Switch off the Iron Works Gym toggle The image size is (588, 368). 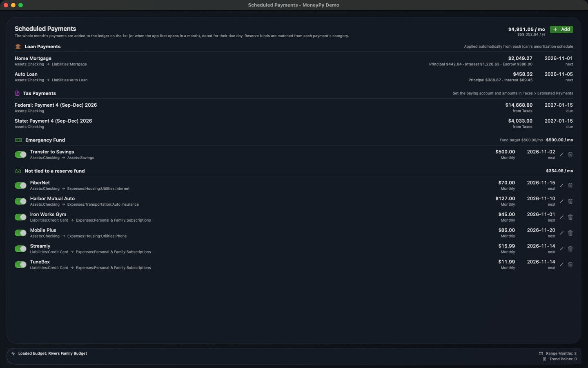[x=20, y=217]
